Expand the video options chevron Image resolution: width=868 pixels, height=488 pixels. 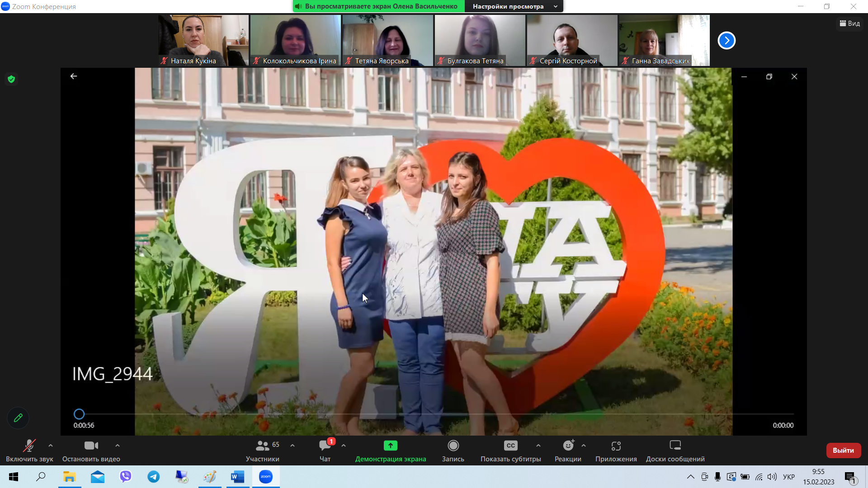tap(118, 446)
